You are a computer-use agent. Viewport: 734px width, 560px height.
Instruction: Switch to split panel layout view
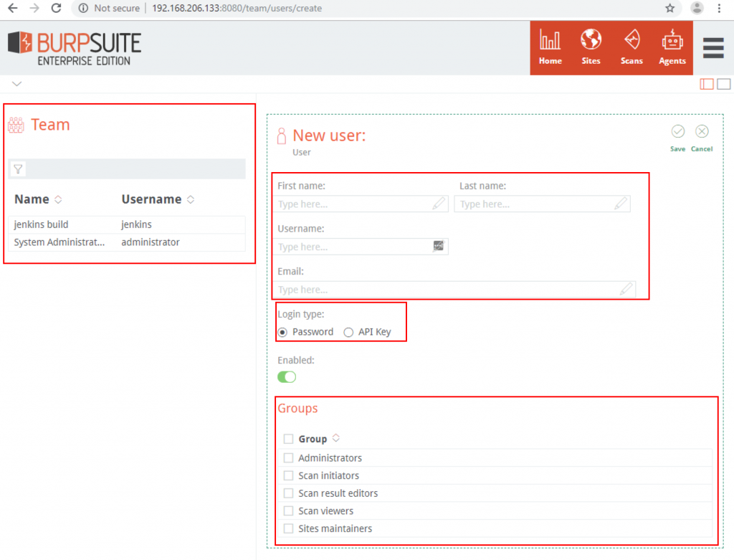tap(707, 84)
